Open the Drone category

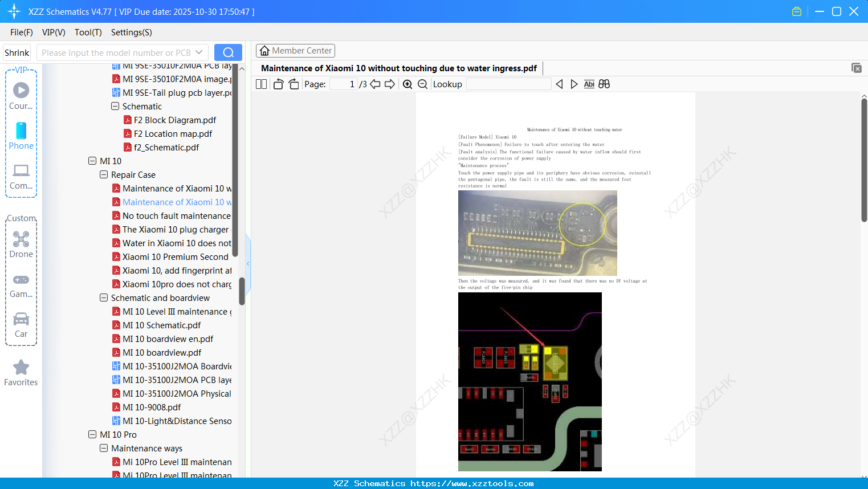[21, 244]
